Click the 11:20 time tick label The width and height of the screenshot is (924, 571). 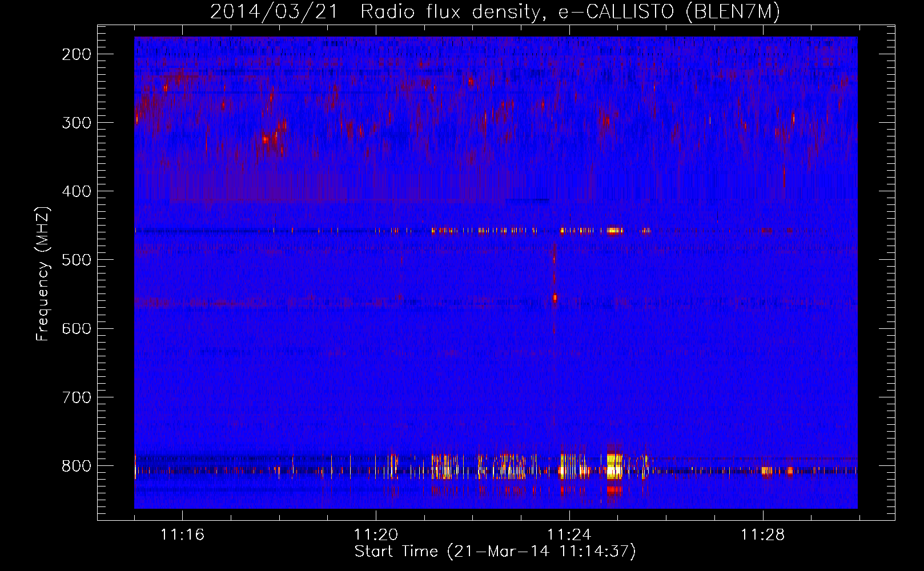tap(376, 534)
